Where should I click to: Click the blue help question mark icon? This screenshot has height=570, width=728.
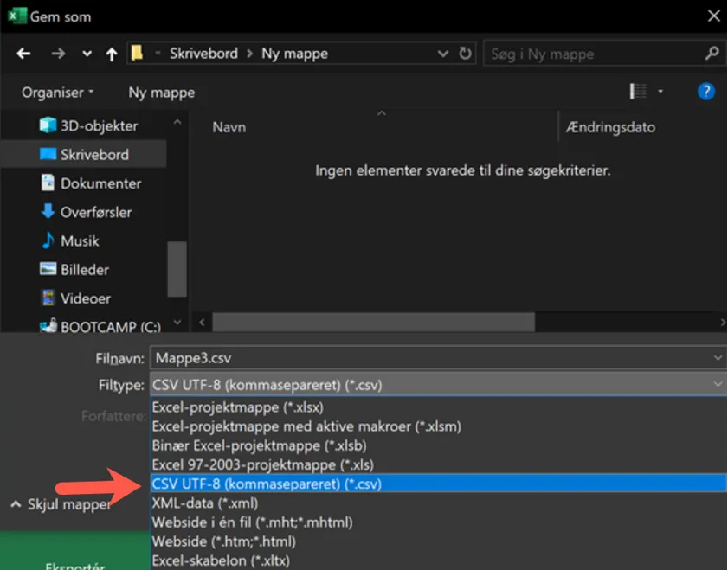(705, 92)
